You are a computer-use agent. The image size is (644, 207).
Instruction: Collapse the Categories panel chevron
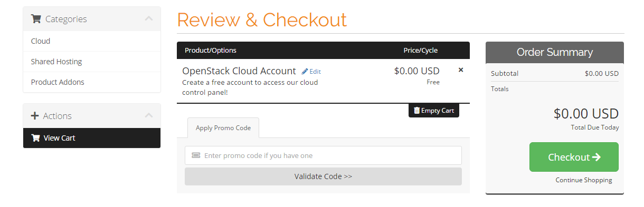tap(149, 18)
